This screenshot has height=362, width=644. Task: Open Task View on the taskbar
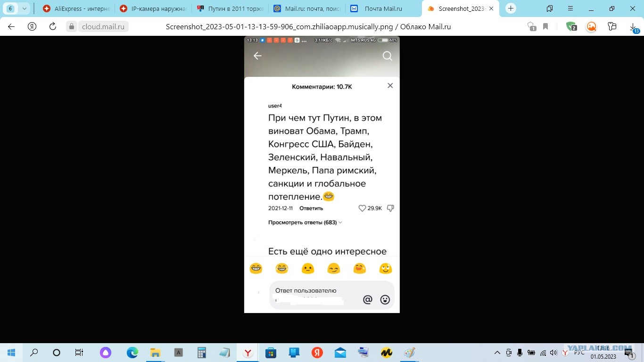[x=79, y=353]
